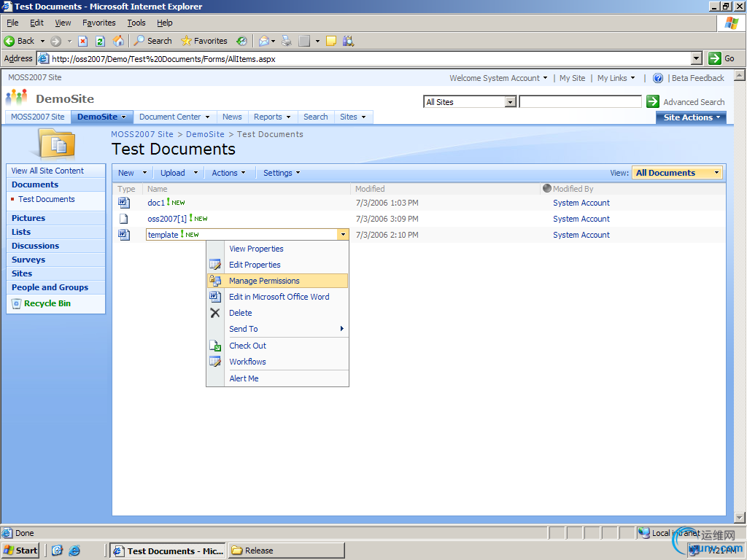The width and height of the screenshot is (747, 560).
Task: Click the Advanced Search link
Action: (694, 102)
